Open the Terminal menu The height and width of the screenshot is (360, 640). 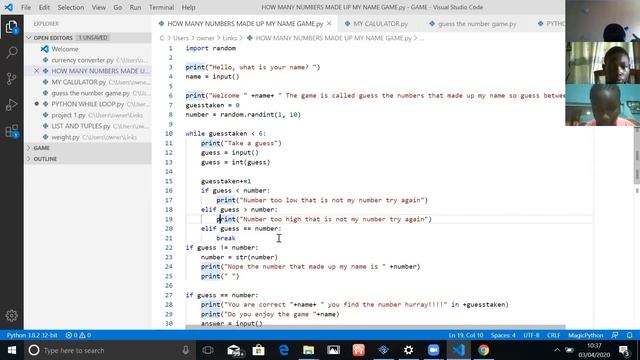click(161, 7)
